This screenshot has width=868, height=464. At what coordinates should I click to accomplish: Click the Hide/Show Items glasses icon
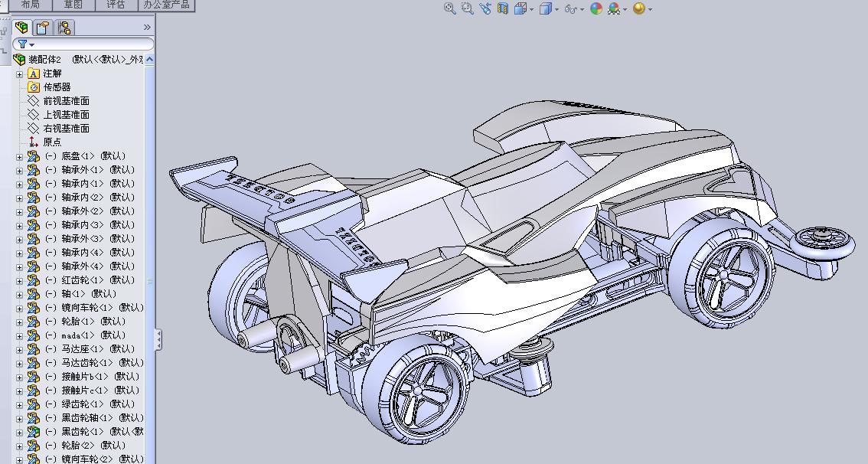coord(571,9)
